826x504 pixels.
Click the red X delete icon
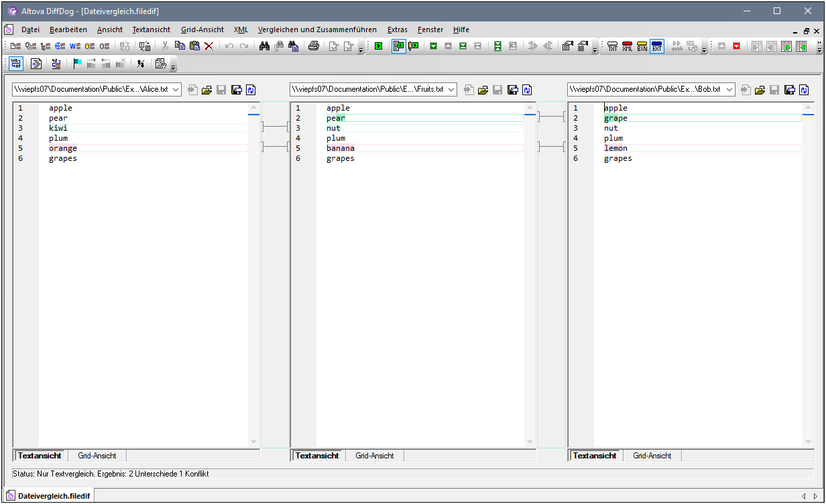point(209,46)
